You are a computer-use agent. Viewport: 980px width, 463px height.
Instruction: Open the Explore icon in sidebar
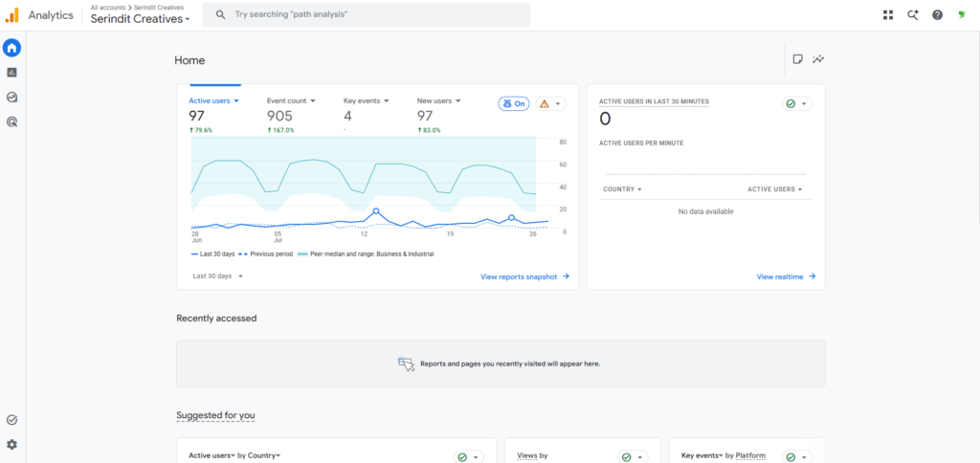tap(11, 98)
